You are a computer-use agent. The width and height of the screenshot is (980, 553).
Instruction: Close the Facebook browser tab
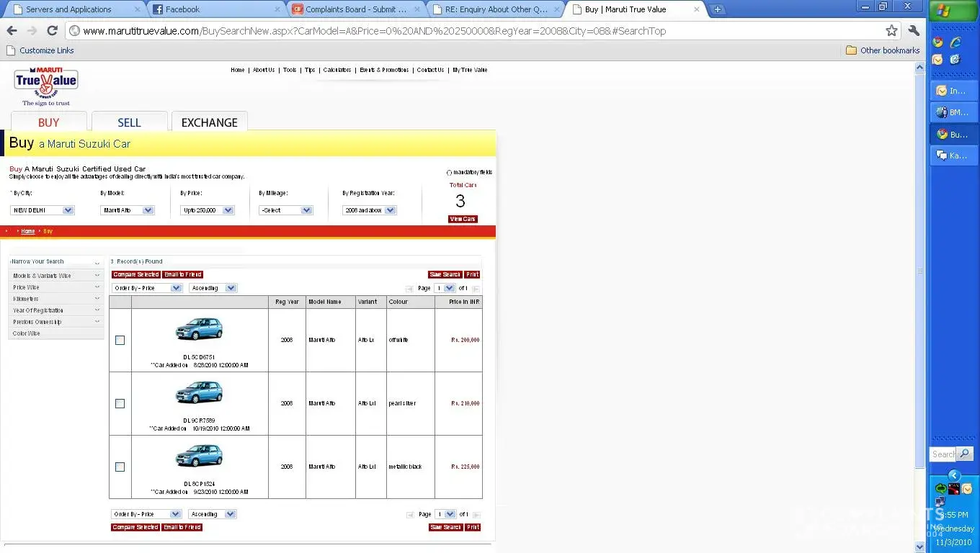pyautogui.click(x=278, y=9)
